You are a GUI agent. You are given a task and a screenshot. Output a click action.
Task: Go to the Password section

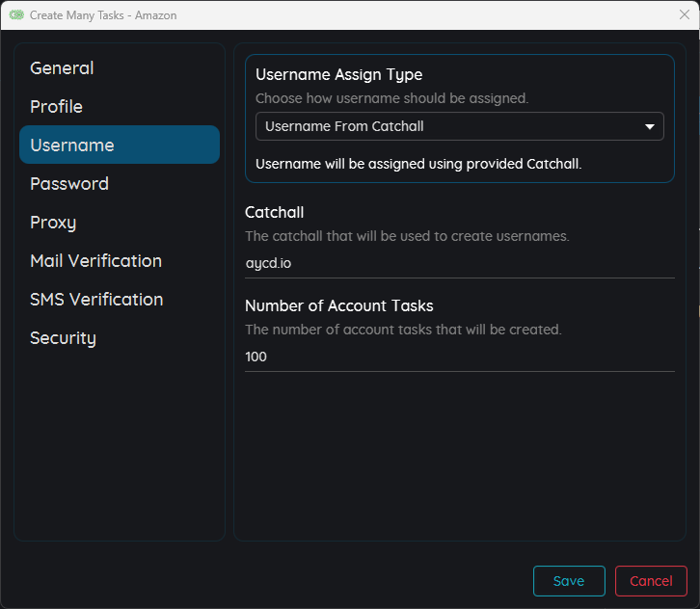click(x=69, y=184)
